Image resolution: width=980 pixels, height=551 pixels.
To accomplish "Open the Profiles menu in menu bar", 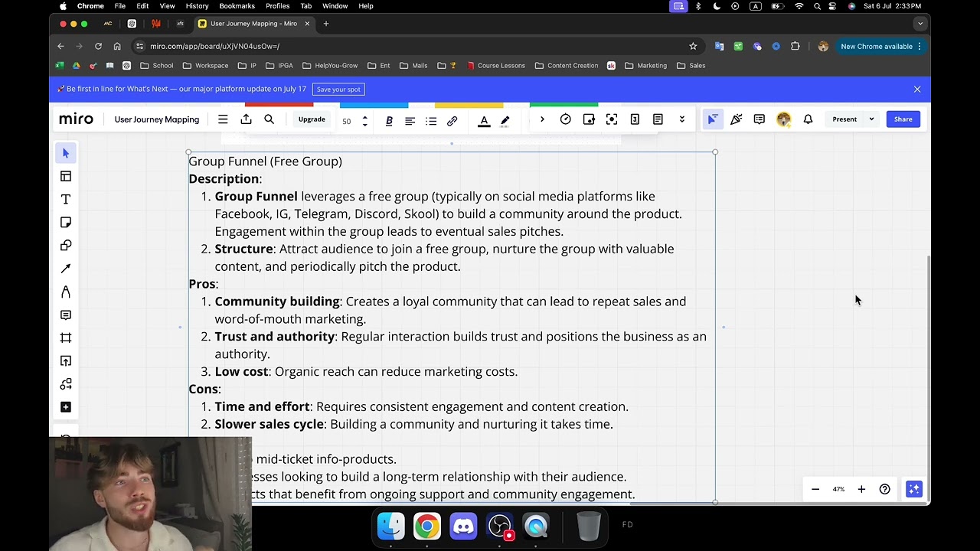I will [277, 6].
